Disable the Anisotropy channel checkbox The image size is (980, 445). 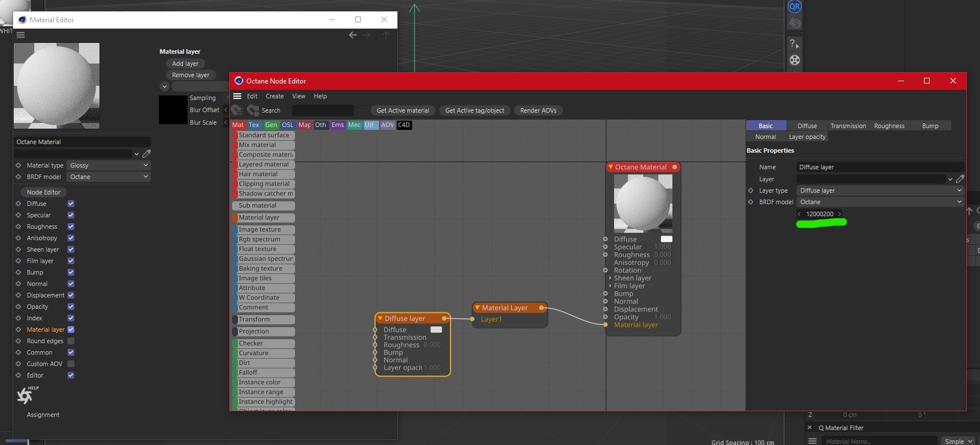click(x=71, y=238)
